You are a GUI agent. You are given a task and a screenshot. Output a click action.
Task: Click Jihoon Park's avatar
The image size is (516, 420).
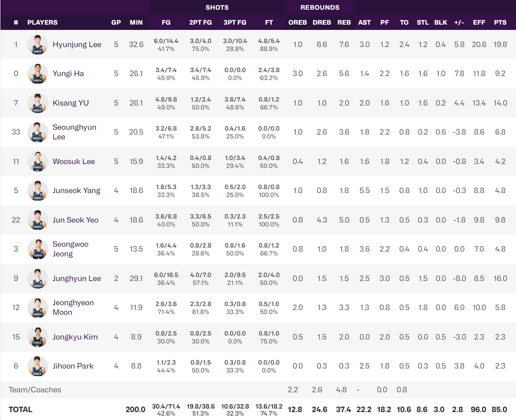point(38,366)
